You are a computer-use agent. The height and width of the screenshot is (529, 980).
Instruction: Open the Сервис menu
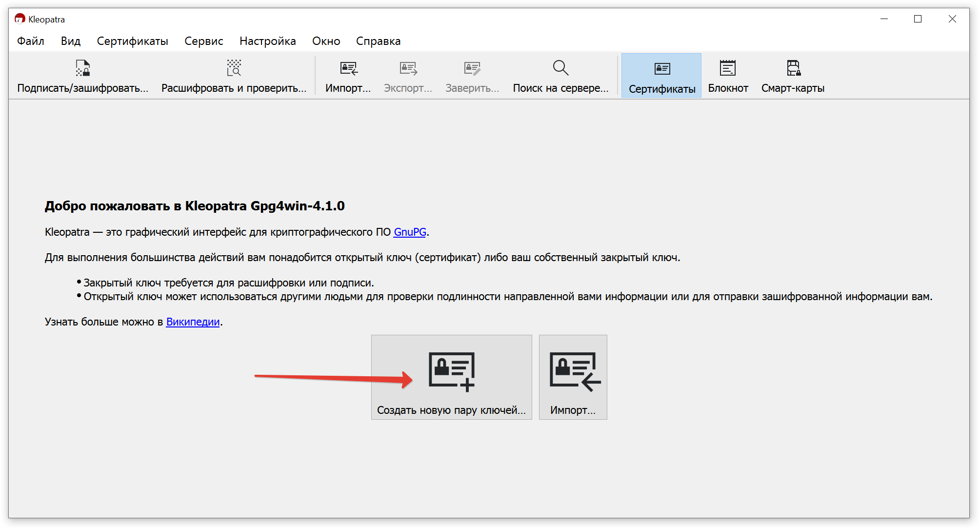pyautogui.click(x=204, y=41)
